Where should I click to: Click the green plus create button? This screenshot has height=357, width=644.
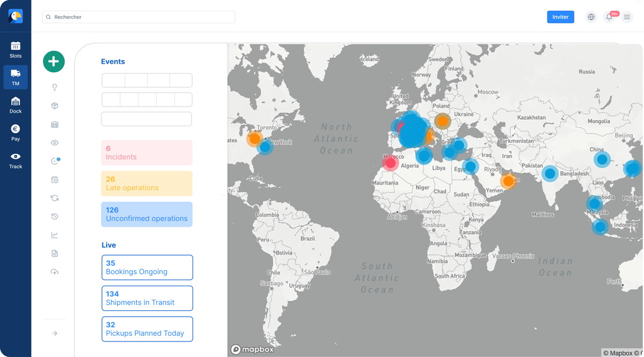coord(54,62)
